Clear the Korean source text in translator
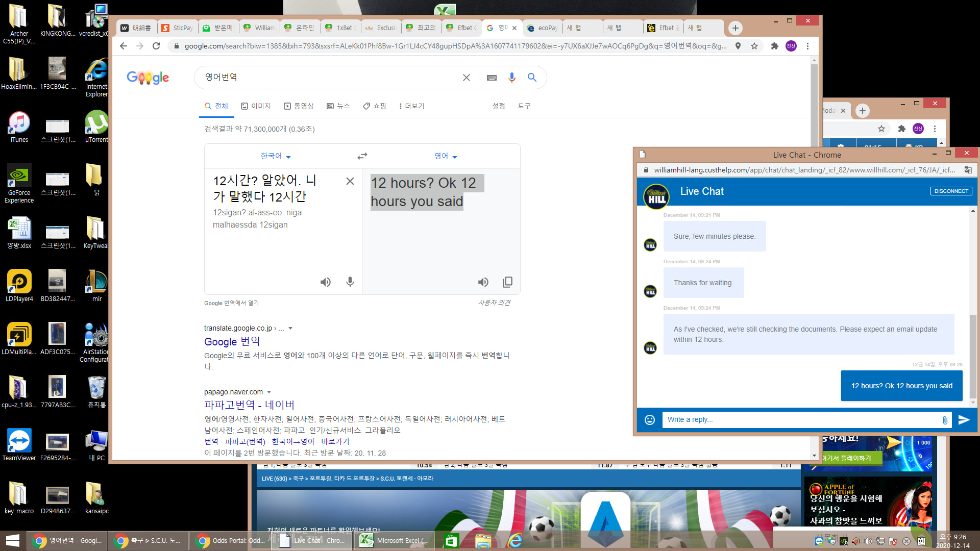This screenshot has width=980, height=551. 350,181
